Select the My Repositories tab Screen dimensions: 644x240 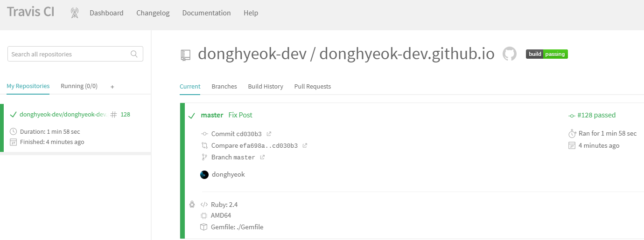[x=28, y=86]
